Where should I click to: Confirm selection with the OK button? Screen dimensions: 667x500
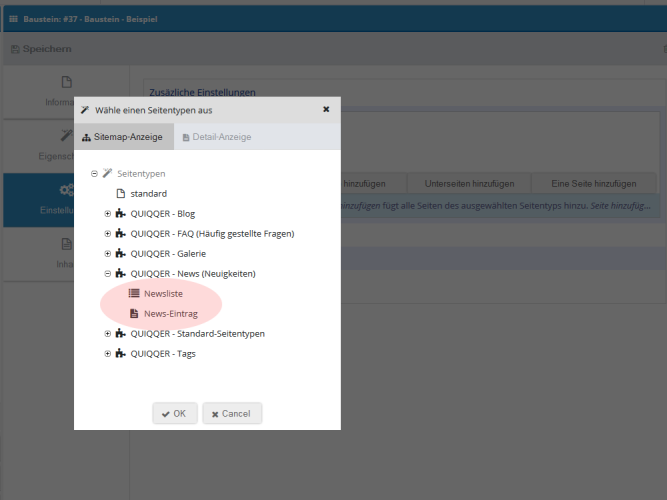(x=175, y=413)
